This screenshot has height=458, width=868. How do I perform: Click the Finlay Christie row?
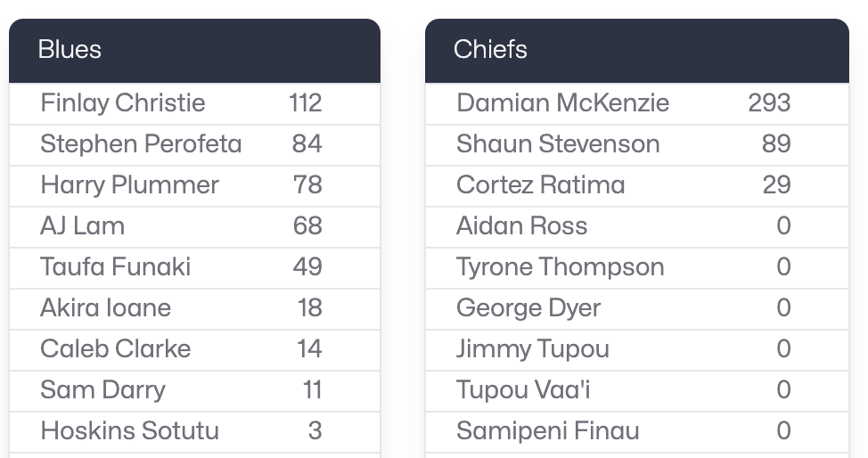[194, 103]
